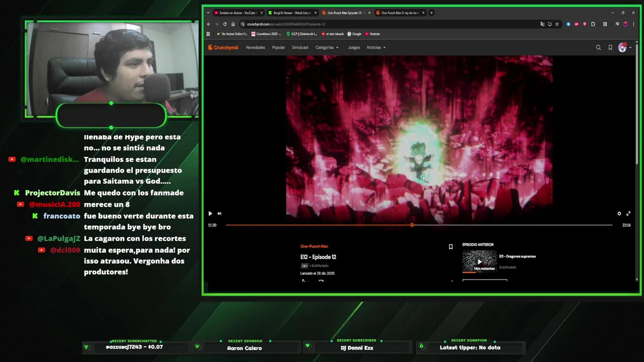The height and width of the screenshot is (362, 644).
Task: Open the translate page icon
Action: (542, 24)
